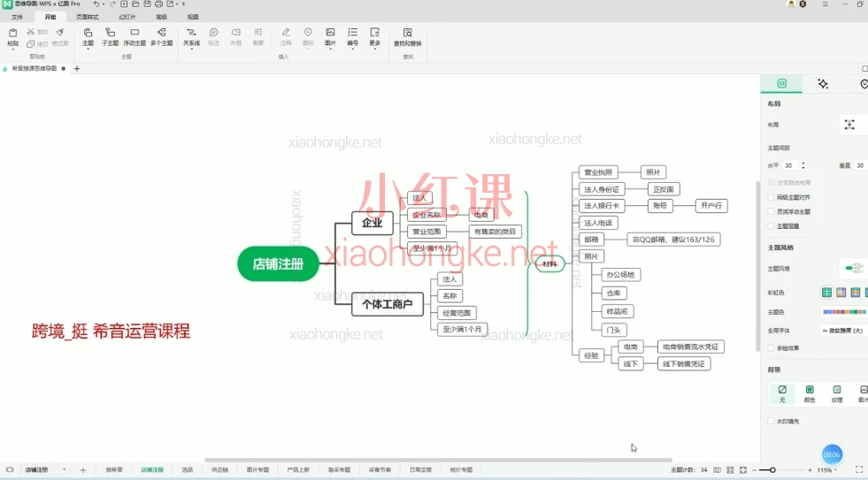Screen dimensions: 868x480
Task: Click the 外框 boundary icon
Action: pyautogui.click(x=236, y=33)
